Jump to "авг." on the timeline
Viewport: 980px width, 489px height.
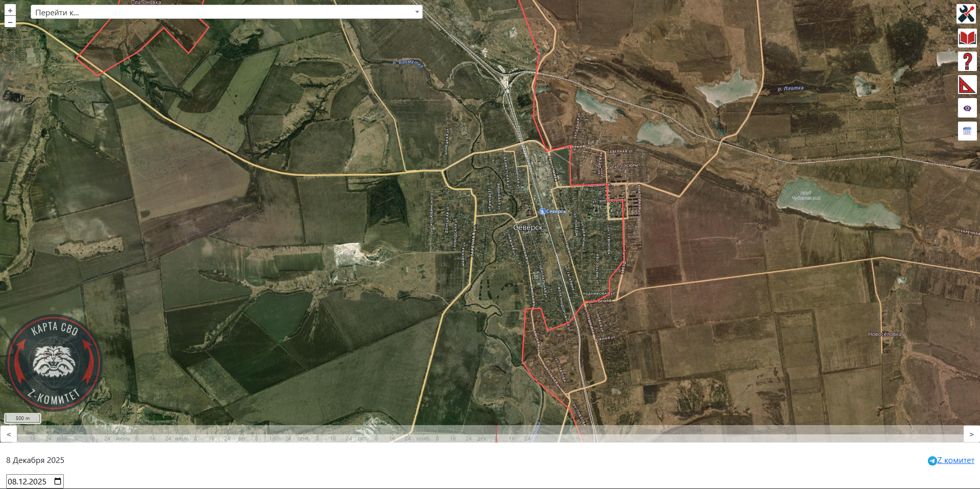tap(243, 438)
